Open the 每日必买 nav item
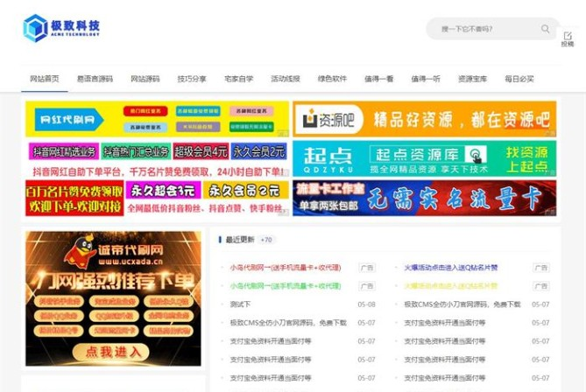This screenshot has height=392, width=586. (519, 79)
